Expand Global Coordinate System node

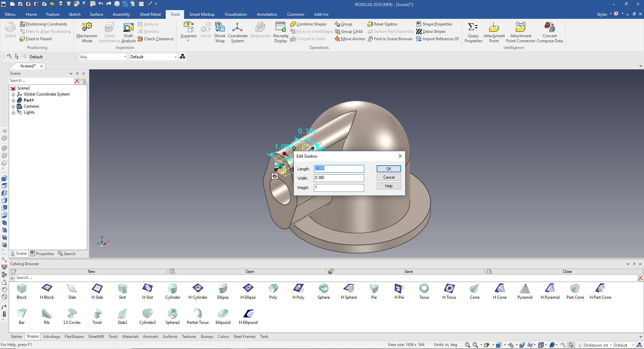coord(13,95)
